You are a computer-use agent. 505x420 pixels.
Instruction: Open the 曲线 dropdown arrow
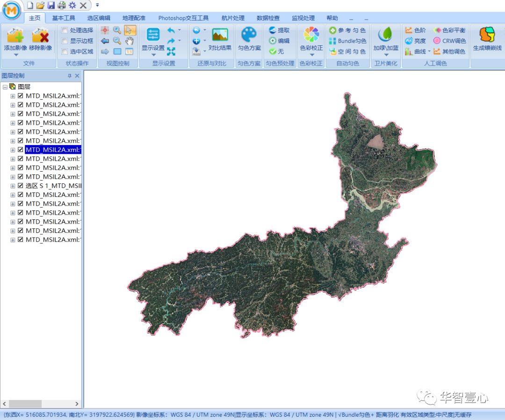(x=429, y=51)
